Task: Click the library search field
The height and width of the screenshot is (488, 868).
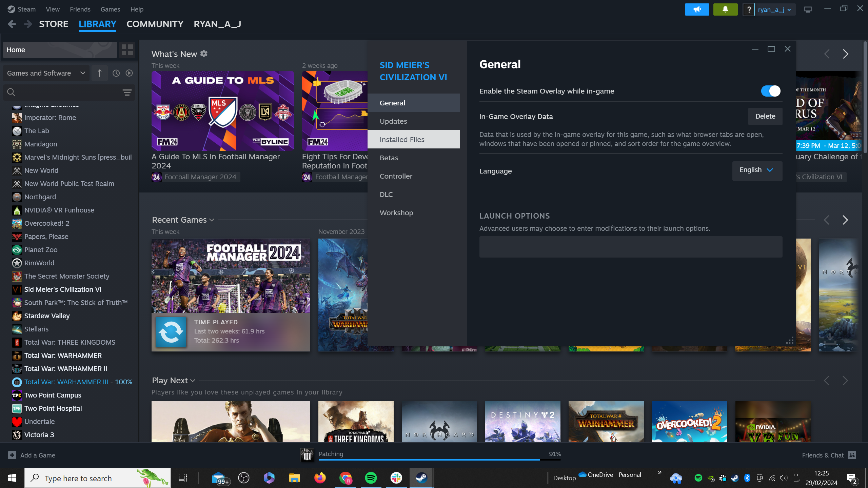Action: 69,92
